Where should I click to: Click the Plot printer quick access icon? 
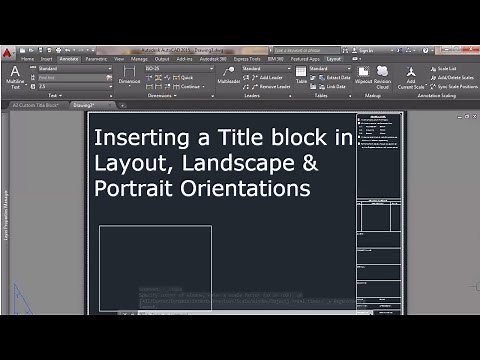coord(59,50)
